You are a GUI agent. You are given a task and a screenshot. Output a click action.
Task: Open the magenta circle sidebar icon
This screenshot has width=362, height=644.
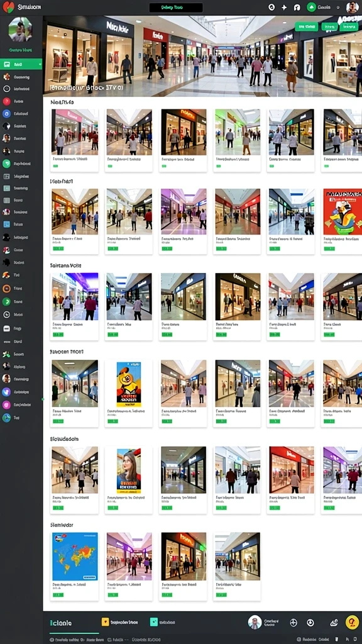coord(6,404)
